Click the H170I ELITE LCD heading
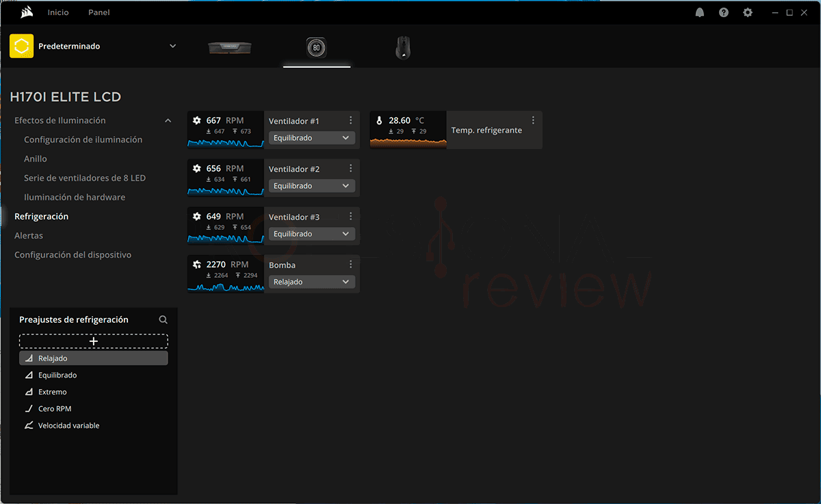The image size is (821, 504). 66,97
